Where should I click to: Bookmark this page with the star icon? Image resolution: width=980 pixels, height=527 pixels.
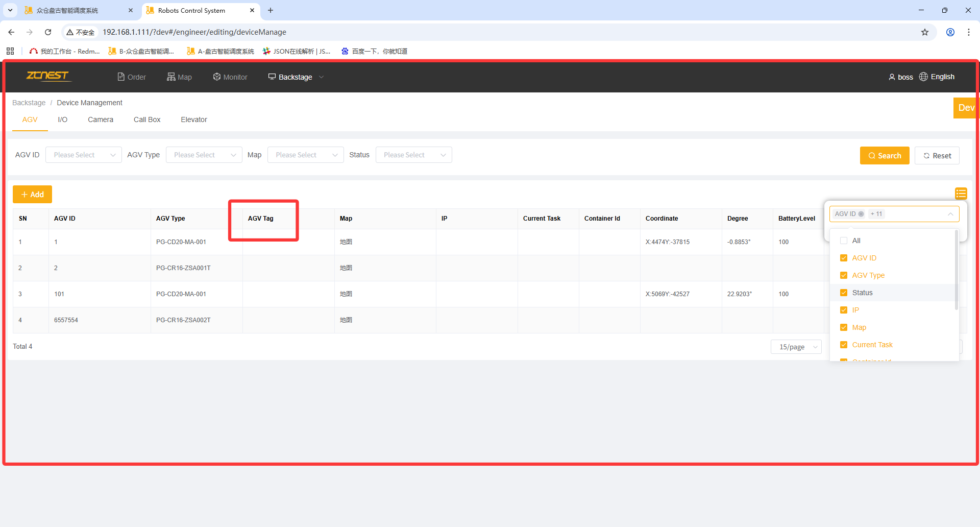pyautogui.click(x=924, y=32)
